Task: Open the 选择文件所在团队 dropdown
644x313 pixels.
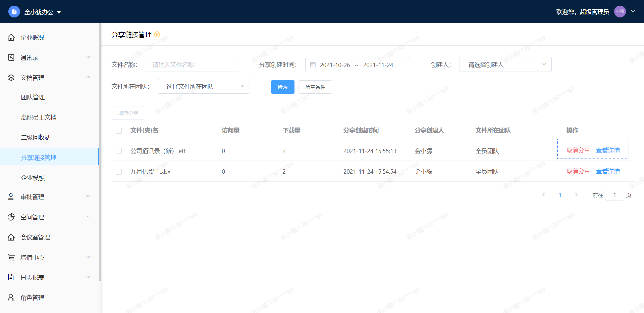Action: [x=203, y=86]
